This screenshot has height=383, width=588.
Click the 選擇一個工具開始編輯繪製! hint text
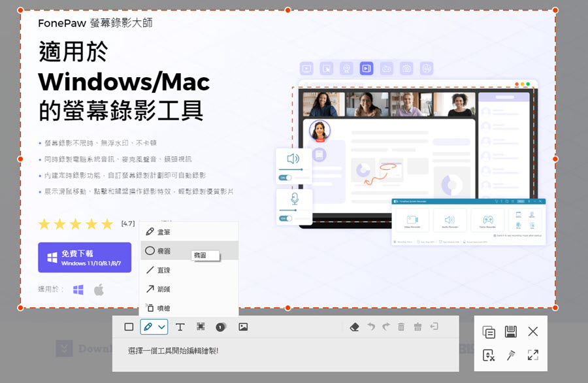point(173,351)
